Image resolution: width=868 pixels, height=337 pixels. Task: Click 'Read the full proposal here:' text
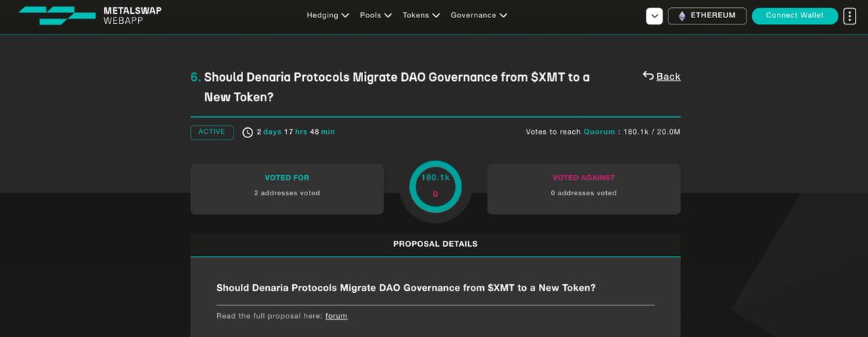coord(269,316)
